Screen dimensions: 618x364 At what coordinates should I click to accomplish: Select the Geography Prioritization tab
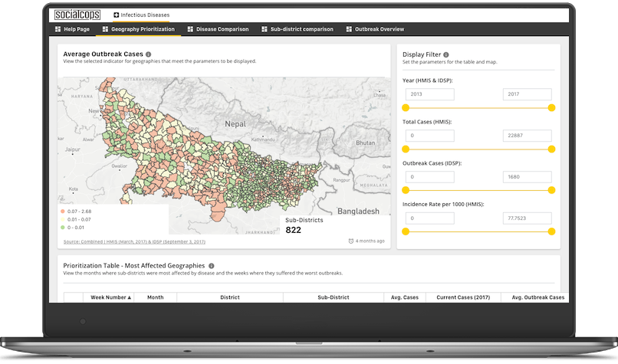[138, 29]
